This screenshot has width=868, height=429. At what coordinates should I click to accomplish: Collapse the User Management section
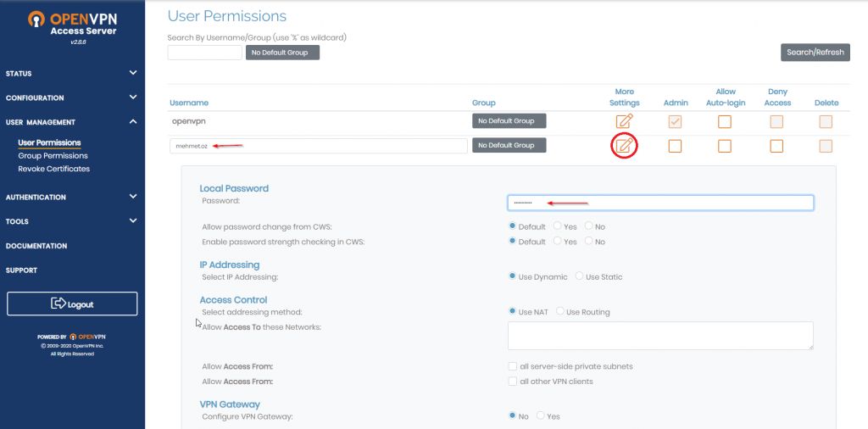tap(72, 122)
